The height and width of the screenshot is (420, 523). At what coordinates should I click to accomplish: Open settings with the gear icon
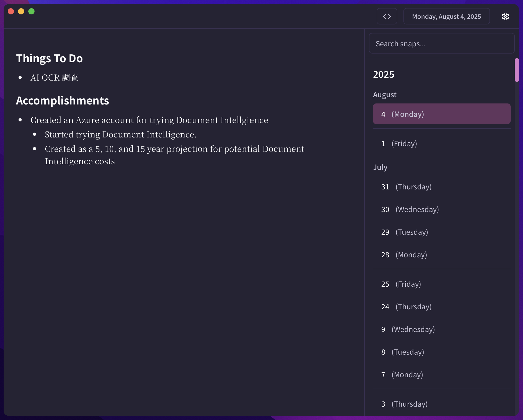tap(505, 16)
